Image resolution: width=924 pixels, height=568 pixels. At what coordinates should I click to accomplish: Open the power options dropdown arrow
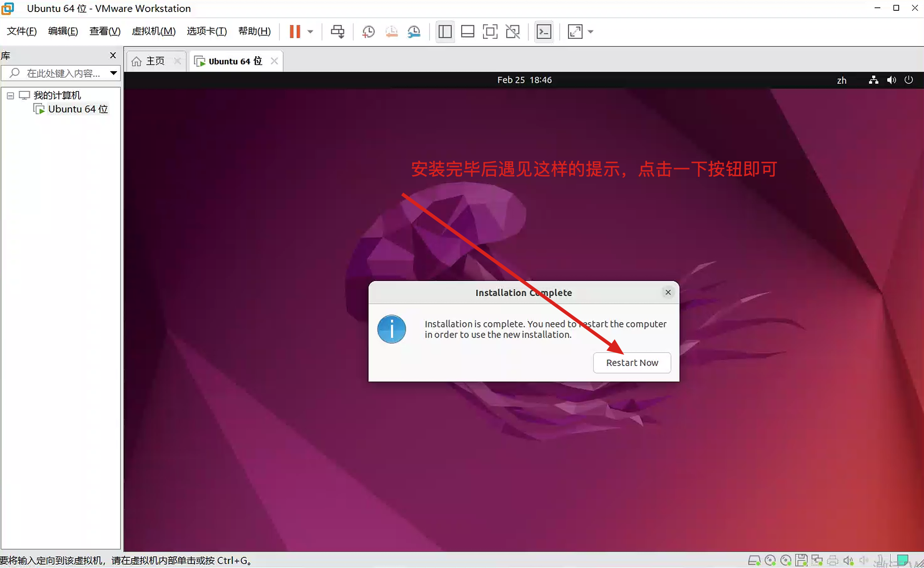pyautogui.click(x=310, y=31)
